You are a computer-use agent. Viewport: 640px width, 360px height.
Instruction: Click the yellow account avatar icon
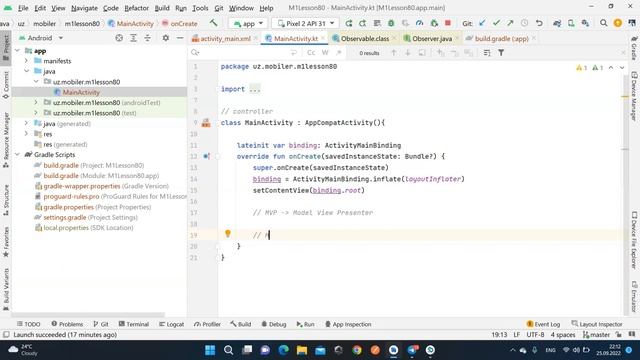click(618, 23)
